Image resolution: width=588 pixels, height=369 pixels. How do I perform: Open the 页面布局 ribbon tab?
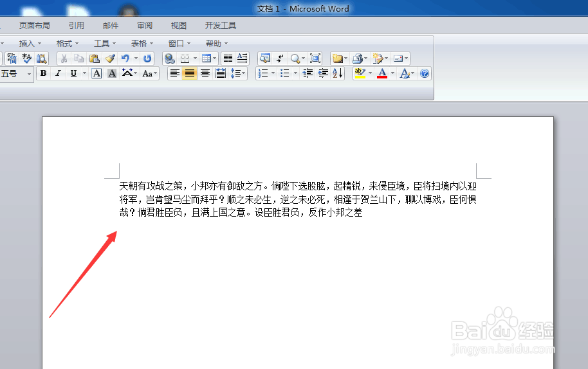tap(35, 26)
